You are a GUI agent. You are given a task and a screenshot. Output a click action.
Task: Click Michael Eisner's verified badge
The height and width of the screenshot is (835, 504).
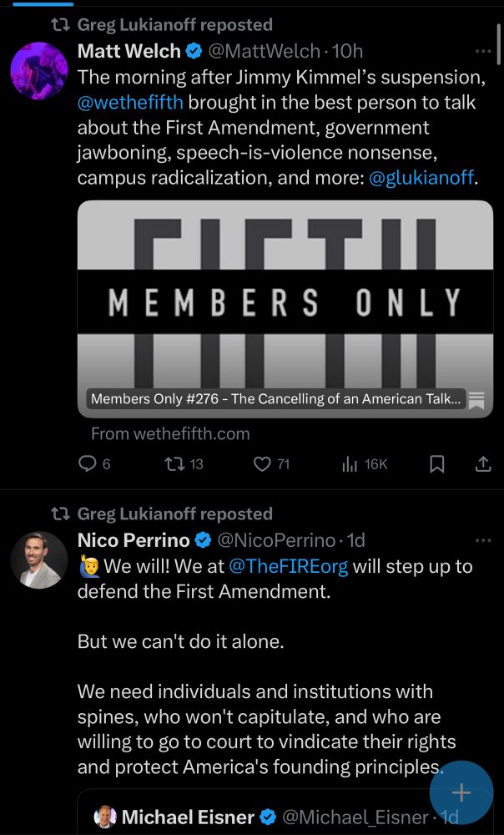click(267, 817)
